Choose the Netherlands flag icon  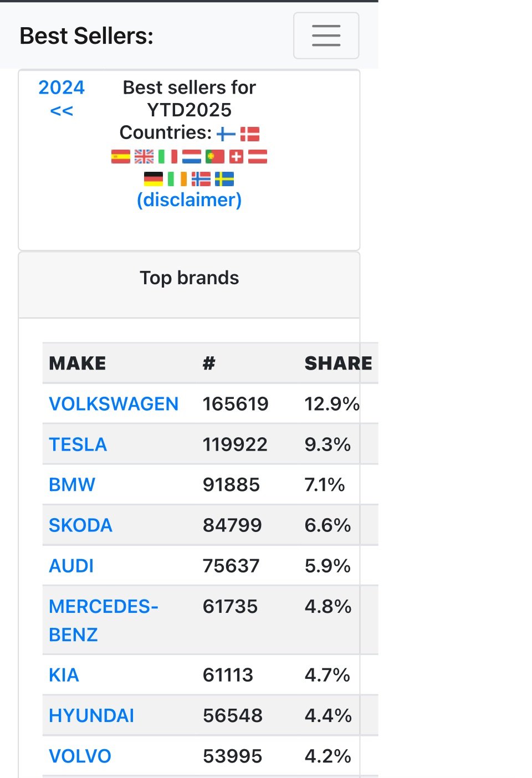click(x=192, y=157)
